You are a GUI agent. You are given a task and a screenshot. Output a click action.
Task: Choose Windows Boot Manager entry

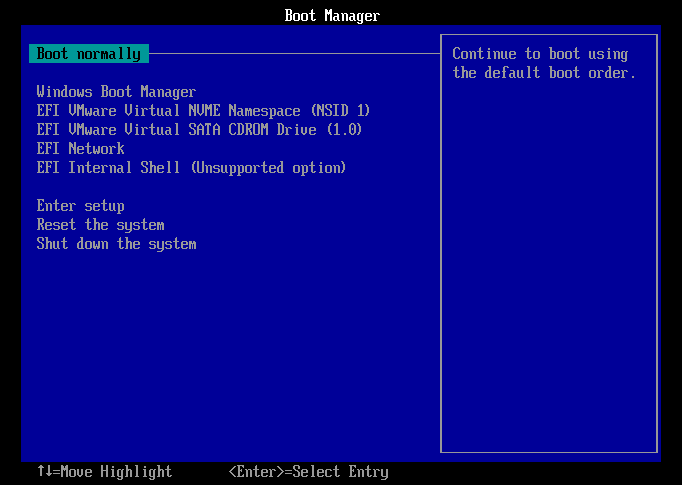(116, 92)
